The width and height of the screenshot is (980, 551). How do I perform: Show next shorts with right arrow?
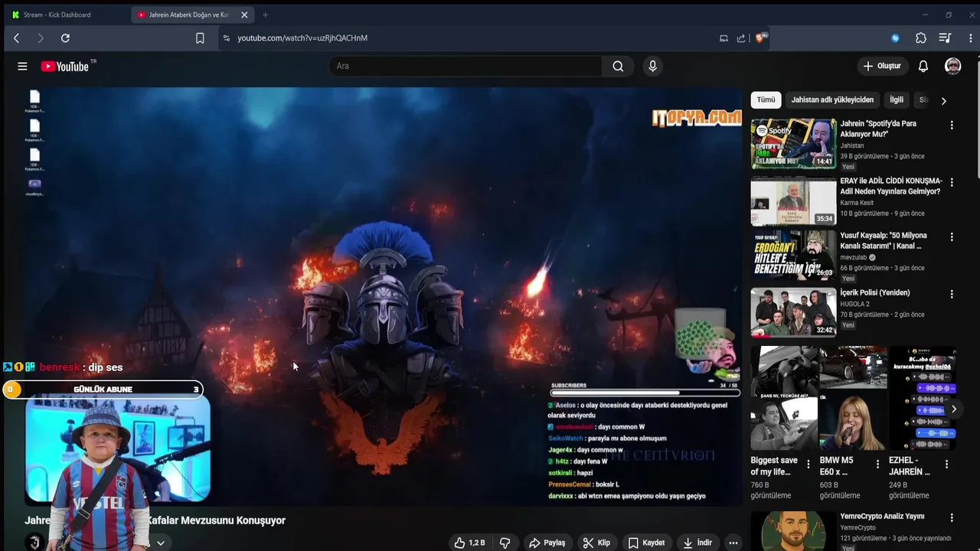click(x=953, y=409)
